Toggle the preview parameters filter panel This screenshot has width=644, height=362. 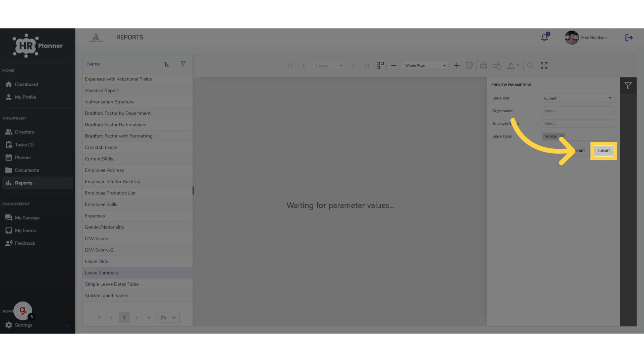(628, 85)
